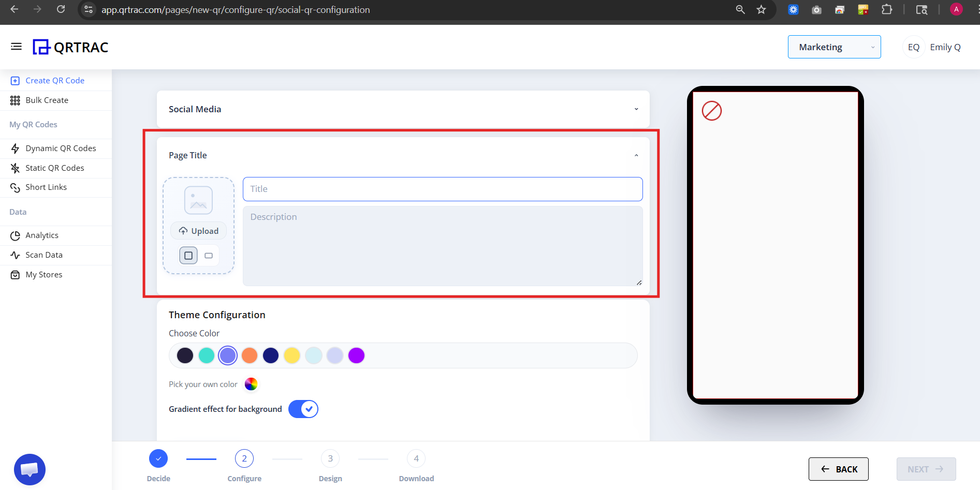This screenshot has width=980, height=490.
Task: Pick the magenta theme color swatch
Action: click(x=356, y=355)
